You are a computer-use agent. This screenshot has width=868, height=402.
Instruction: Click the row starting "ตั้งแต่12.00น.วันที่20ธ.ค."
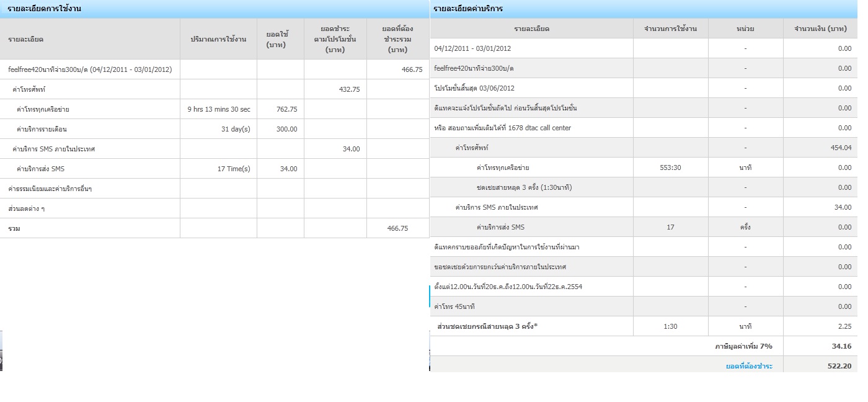[x=644, y=287]
